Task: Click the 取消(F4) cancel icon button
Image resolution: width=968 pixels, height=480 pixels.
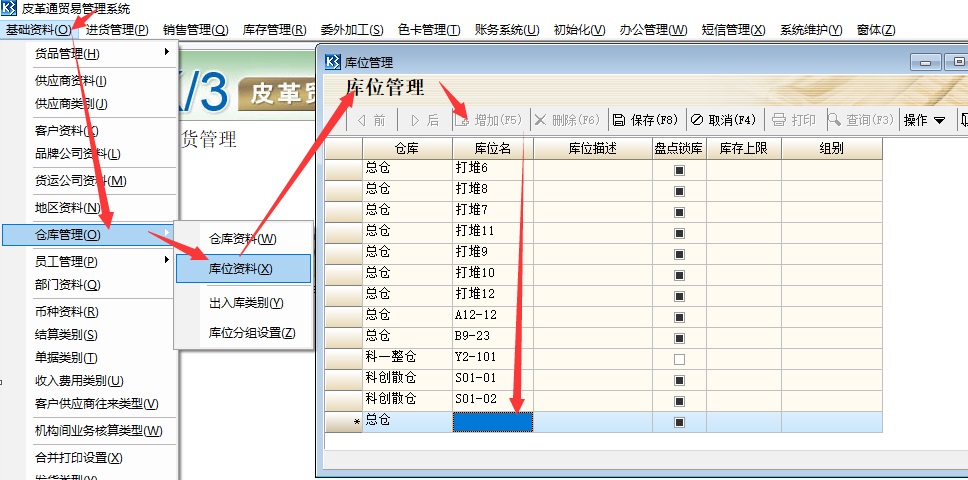Action: click(724, 120)
